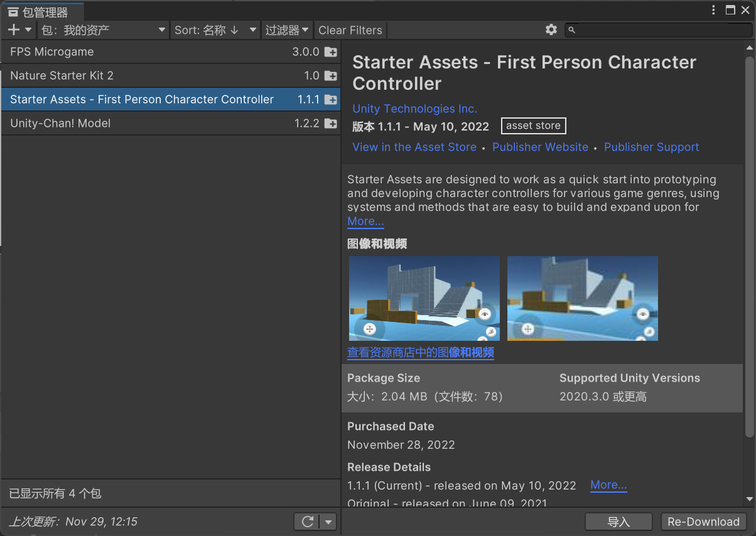Click the 上次更新: Nov 29, 12:15 text

pyautogui.click(x=73, y=522)
